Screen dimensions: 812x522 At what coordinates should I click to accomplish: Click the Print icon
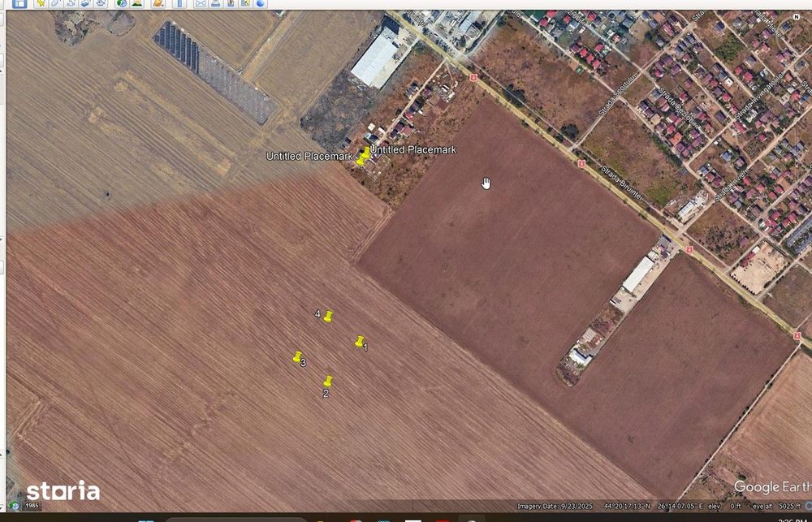(215, 3)
